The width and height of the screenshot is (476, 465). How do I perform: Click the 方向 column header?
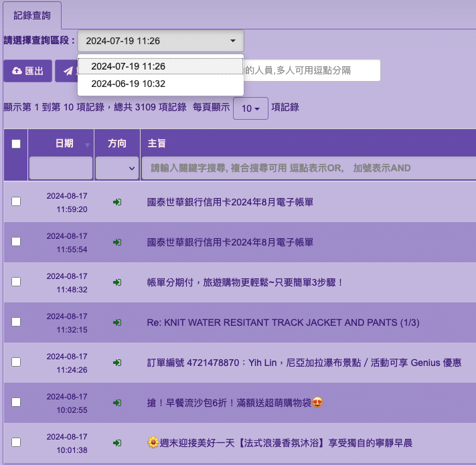[x=117, y=143]
